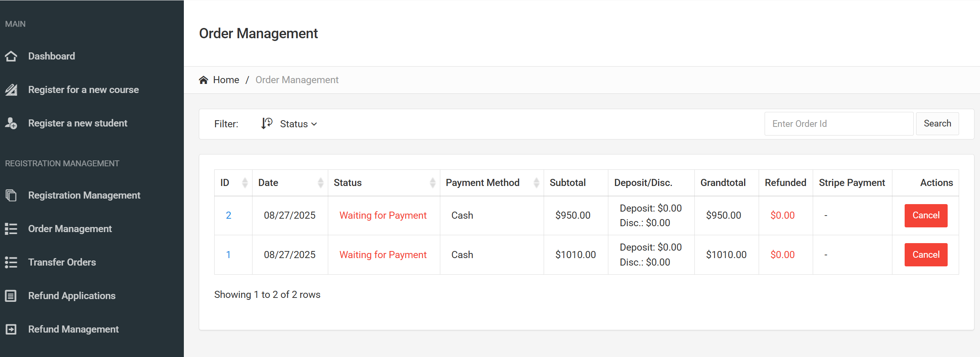Click the Dashboard home icon in sidebar
980x357 pixels.
pyautogui.click(x=11, y=56)
